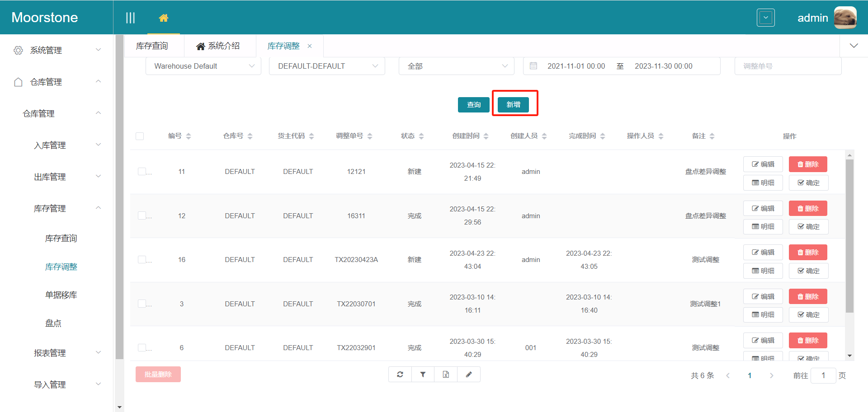Select the checkbox for row TX20230423A
Image resolution: width=868 pixels, height=412 pixels.
pyautogui.click(x=142, y=260)
